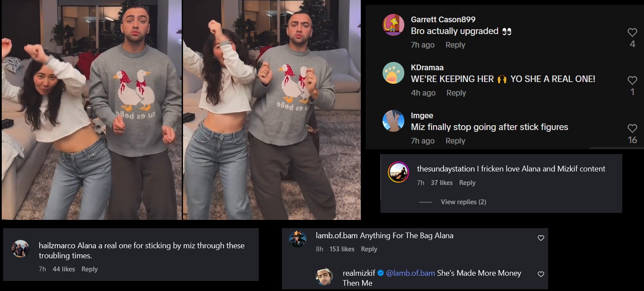Like realmizkif's reply with the heart icon
644x291 pixels.
(x=541, y=274)
